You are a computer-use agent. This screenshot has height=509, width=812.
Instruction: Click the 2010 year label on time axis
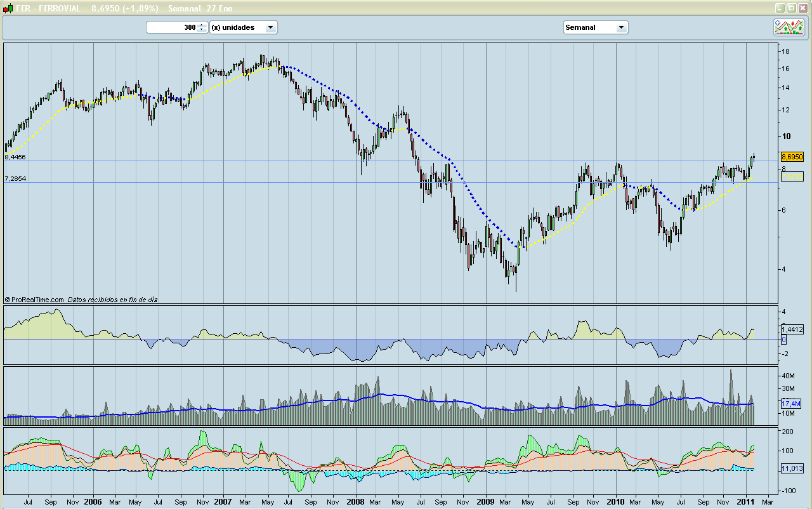pyautogui.click(x=617, y=501)
